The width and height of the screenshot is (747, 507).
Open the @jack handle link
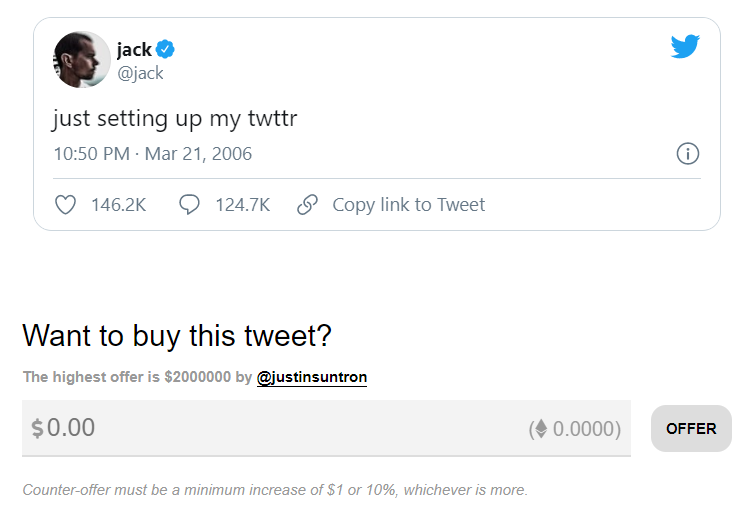point(140,73)
